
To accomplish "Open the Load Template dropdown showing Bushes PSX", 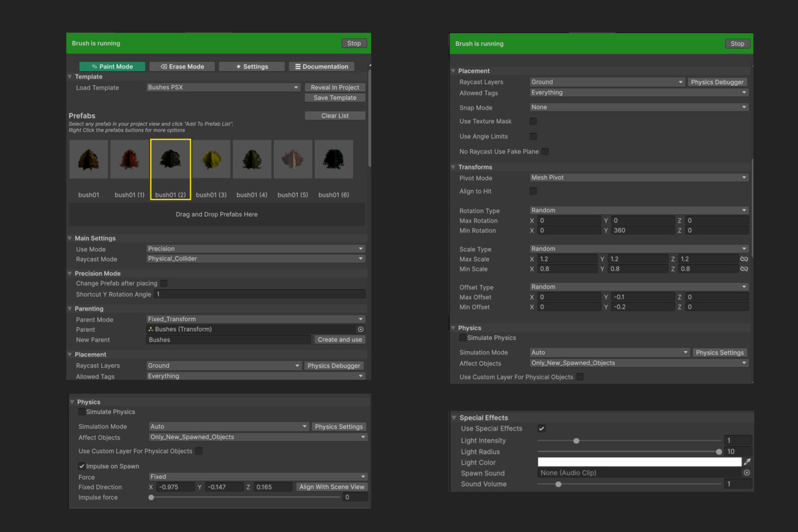I will tap(223, 87).
